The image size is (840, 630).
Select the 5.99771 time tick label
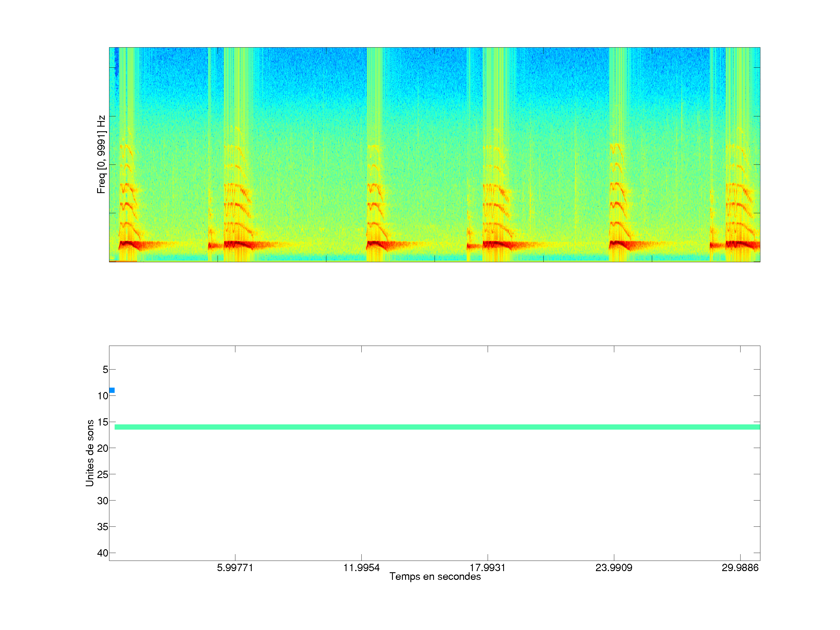tap(235, 568)
